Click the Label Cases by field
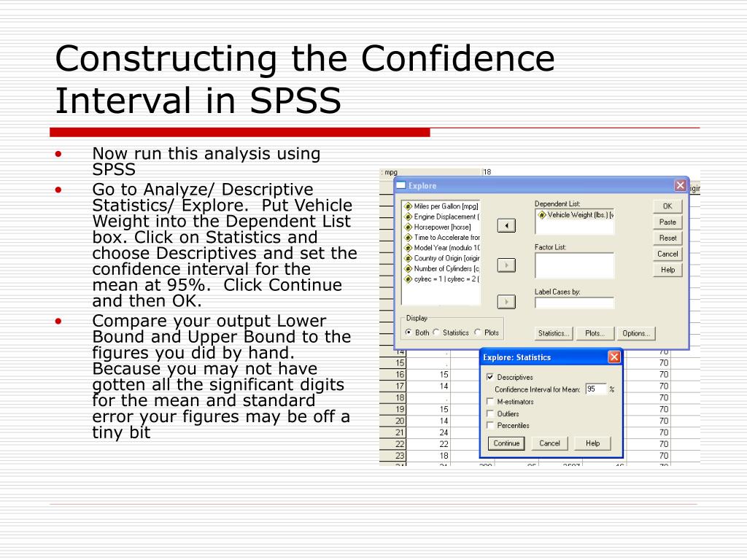The image size is (747, 560). pos(575,303)
